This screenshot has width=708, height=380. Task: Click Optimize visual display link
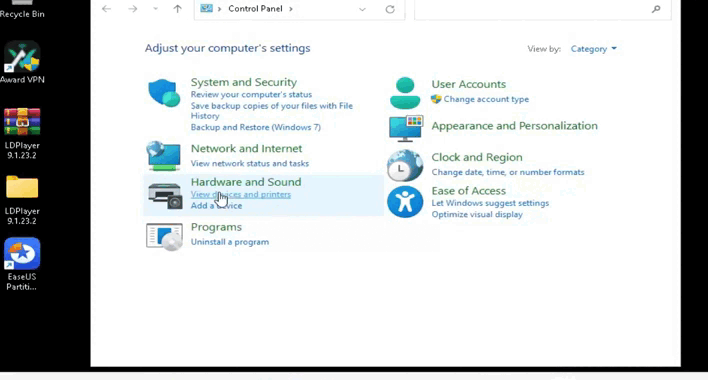coord(477,214)
